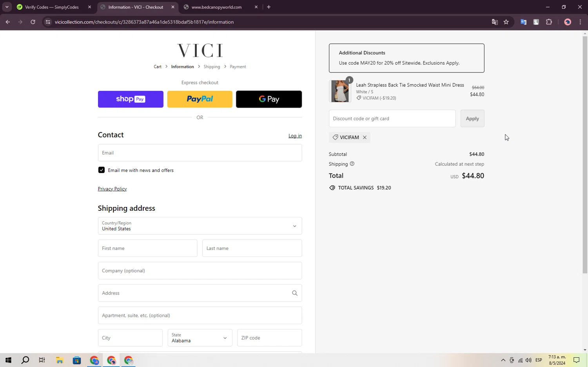Switch to Verify Codes SimplyCodes tab
588x367 pixels.
pyautogui.click(x=51, y=7)
